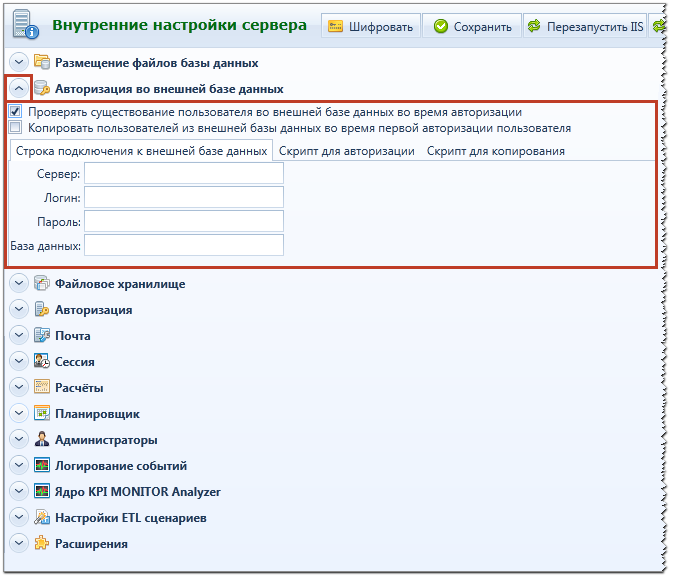Image resolution: width=676 pixels, height=576 pixels.
Task: Collapse Авторизация во внешней базе данных section
Action: coord(19,89)
